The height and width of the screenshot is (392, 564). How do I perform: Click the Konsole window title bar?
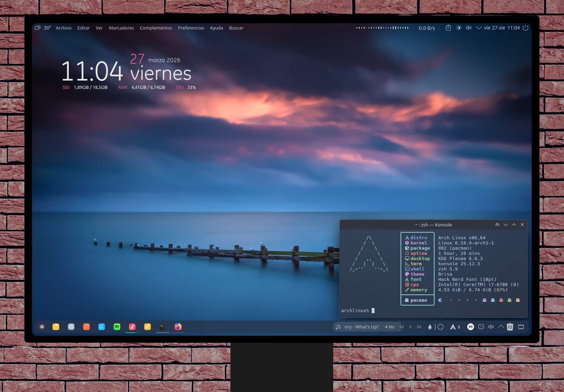tap(433, 225)
